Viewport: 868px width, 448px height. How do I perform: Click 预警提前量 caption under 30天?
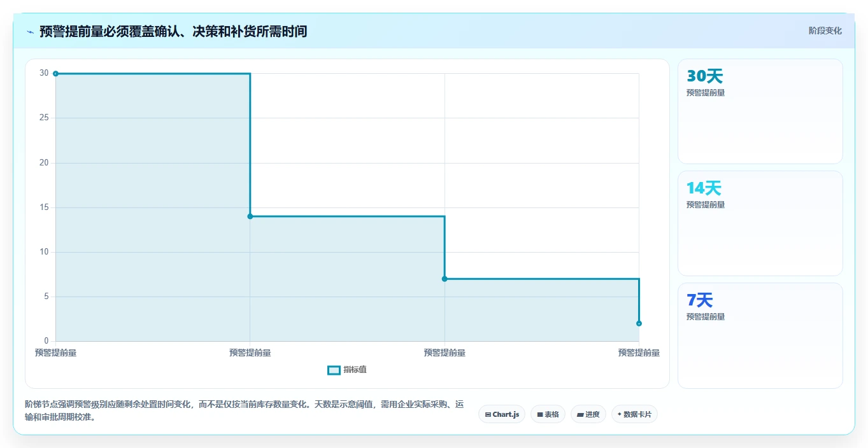click(x=706, y=93)
